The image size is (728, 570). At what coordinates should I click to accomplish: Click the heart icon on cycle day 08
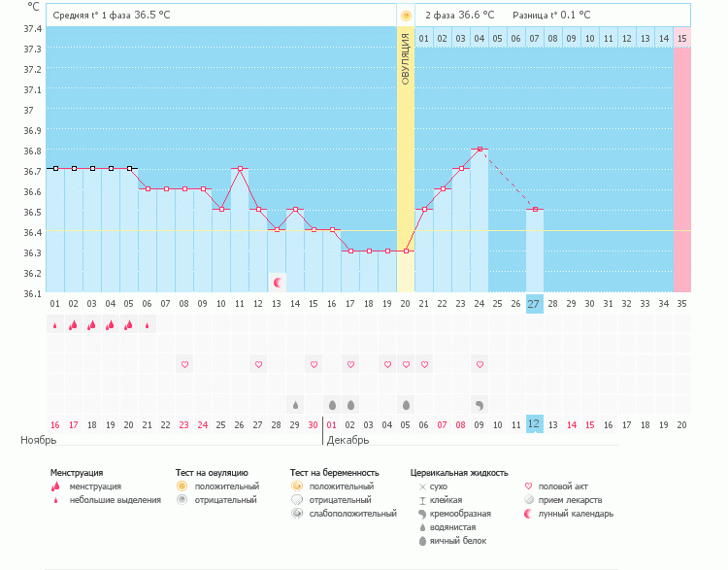coord(184,364)
